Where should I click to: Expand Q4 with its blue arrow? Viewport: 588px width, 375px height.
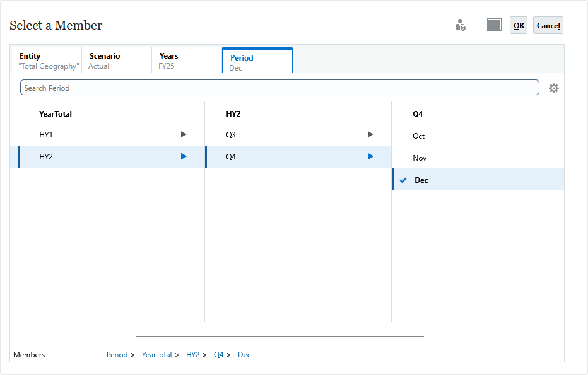(370, 156)
